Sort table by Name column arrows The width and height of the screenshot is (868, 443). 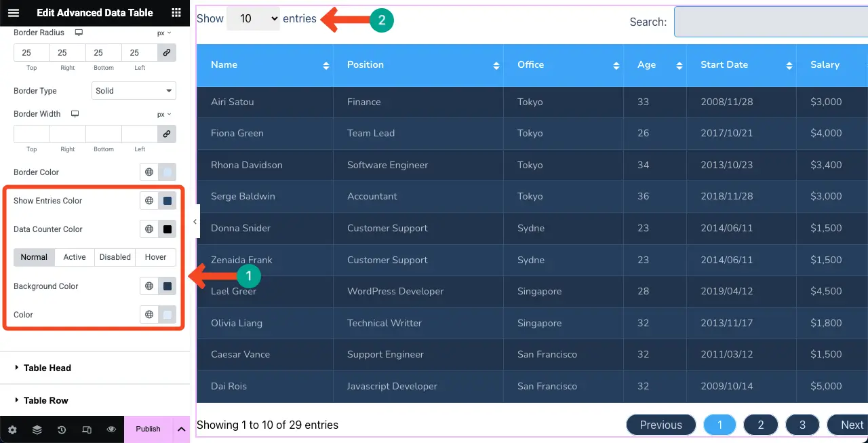326,65
